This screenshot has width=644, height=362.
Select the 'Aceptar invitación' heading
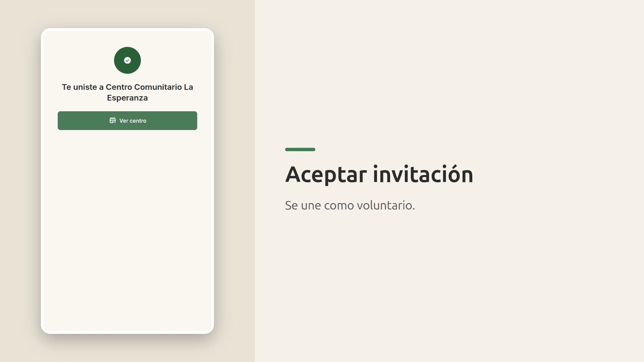pos(379,175)
